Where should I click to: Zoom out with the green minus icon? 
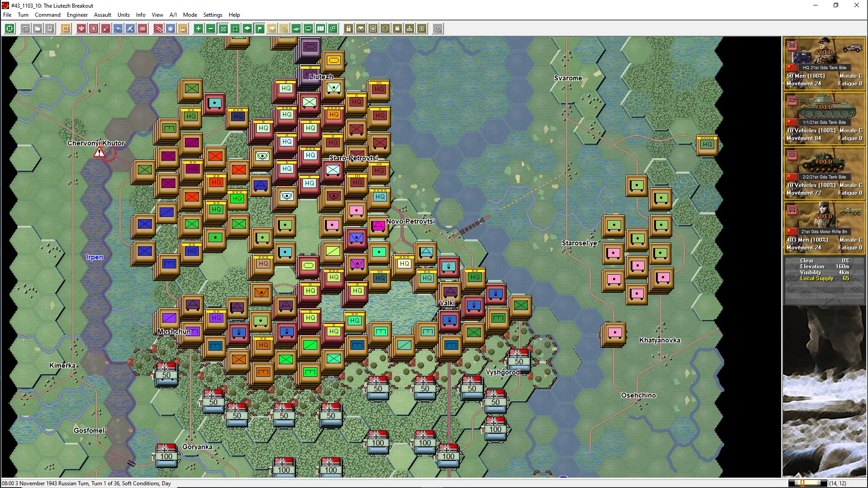pos(211,29)
